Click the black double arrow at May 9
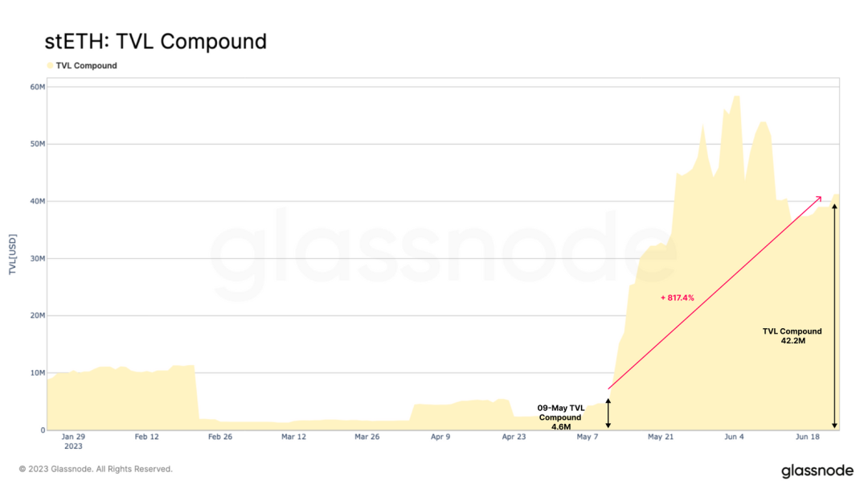 click(x=608, y=413)
